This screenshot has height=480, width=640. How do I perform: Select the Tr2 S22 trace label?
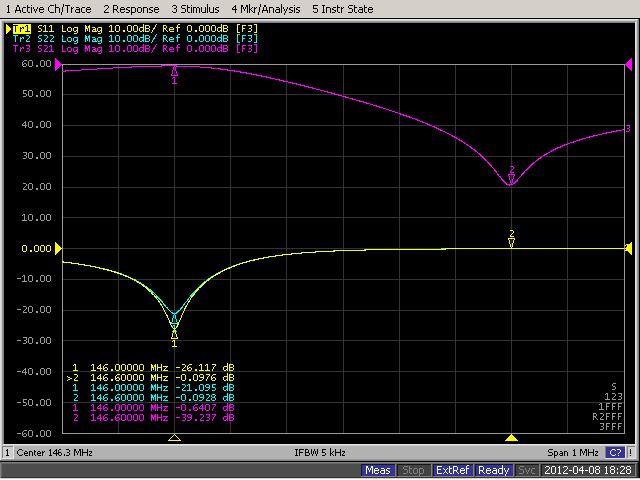point(135,39)
